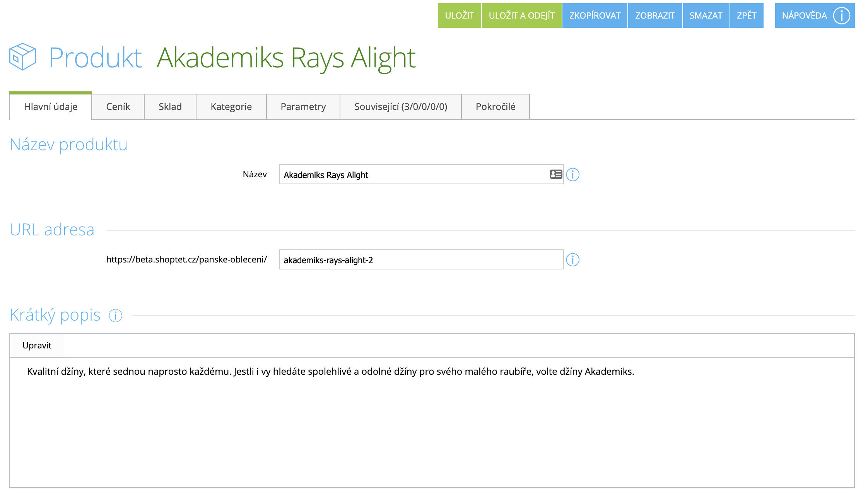Open the Parametry tab
The height and width of the screenshot is (494, 868).
(x=303, y=106)
